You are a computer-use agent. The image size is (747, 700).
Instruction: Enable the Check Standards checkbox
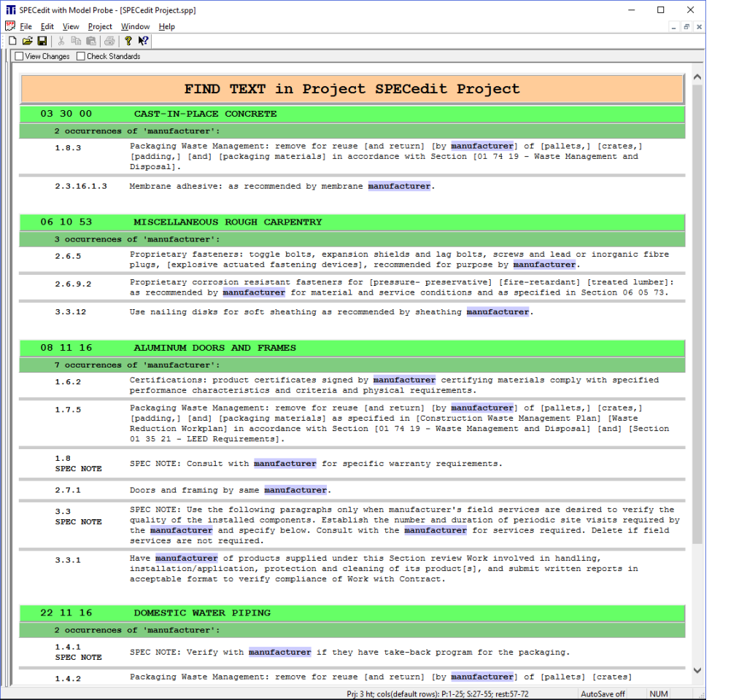(x=80, y=56)
